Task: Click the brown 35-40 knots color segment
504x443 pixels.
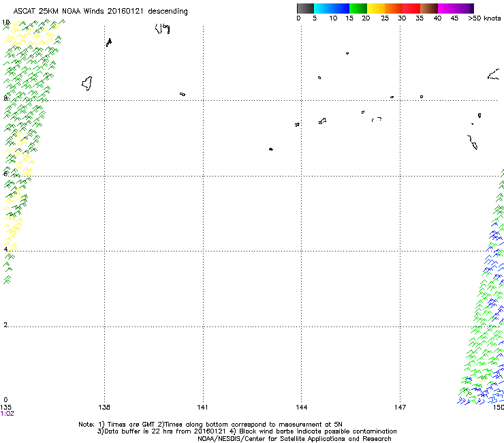Action: click(x=429, y=8)
